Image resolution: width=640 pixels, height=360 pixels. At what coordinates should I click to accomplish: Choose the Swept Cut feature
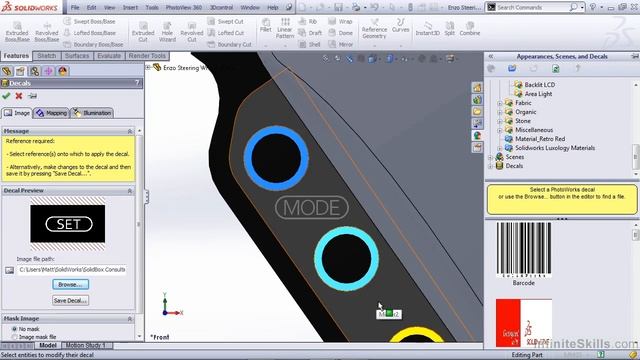tap(225, 21)
